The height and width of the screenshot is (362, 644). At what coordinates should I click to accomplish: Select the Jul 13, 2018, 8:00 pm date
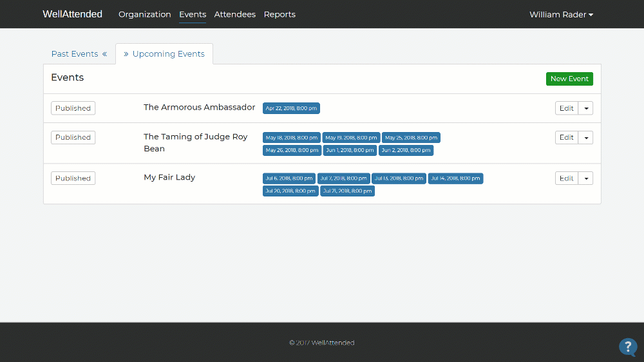[x=399, y=178]
